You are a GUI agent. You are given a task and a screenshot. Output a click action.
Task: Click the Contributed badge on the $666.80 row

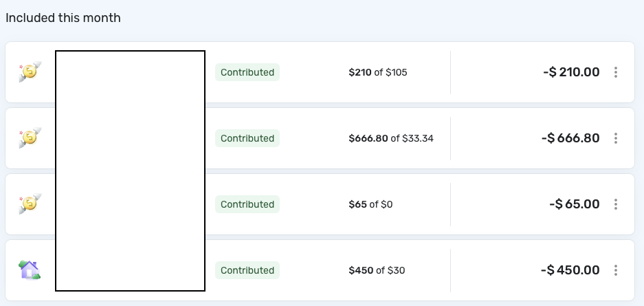tap(247, 138)
